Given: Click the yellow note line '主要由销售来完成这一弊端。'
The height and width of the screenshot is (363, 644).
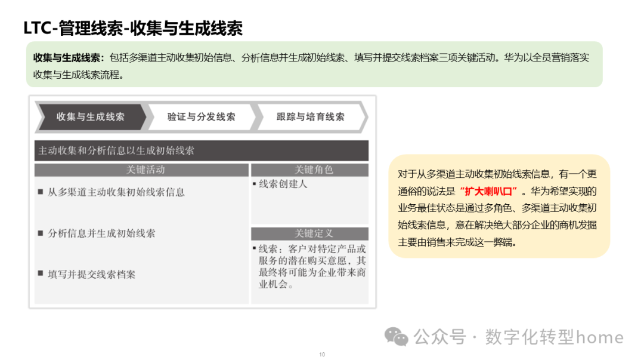Looking at the screenshot, I should click(x=457, y=242).
